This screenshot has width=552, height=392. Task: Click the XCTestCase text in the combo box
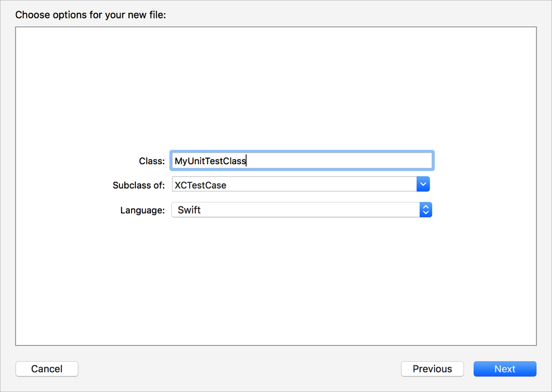(201, 185)
